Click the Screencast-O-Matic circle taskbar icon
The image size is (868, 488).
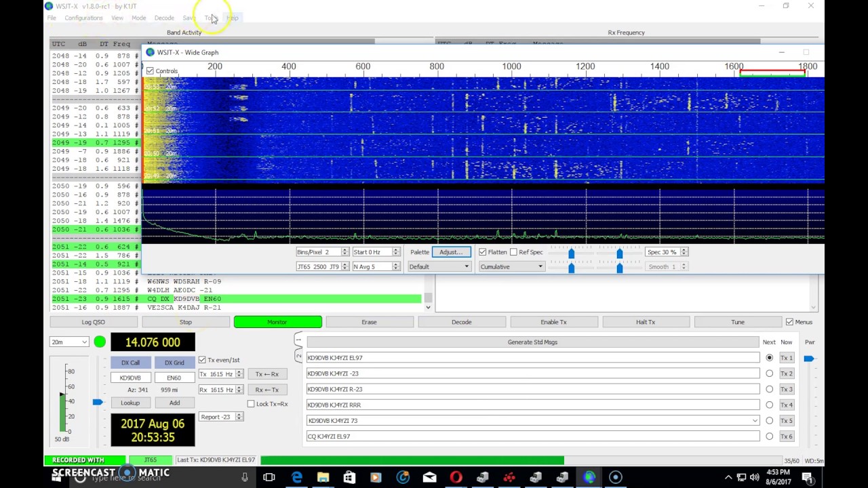click(x=616, y=477)
